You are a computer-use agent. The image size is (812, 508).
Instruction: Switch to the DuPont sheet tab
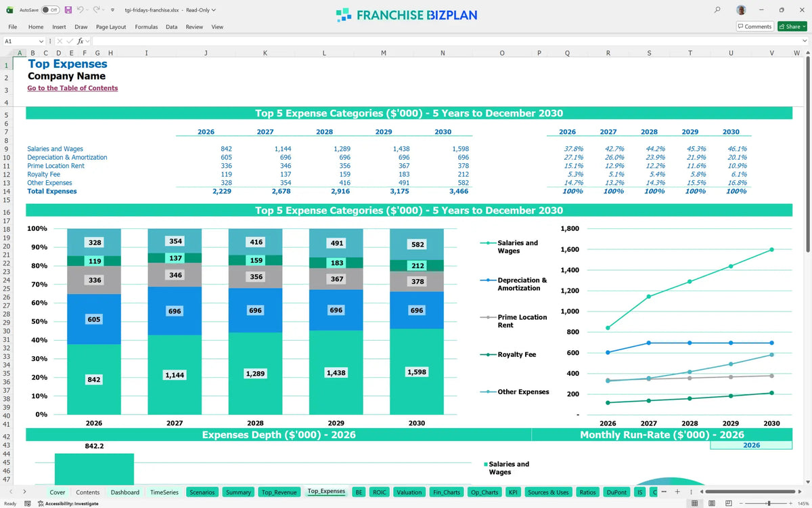tap(616, 492)
